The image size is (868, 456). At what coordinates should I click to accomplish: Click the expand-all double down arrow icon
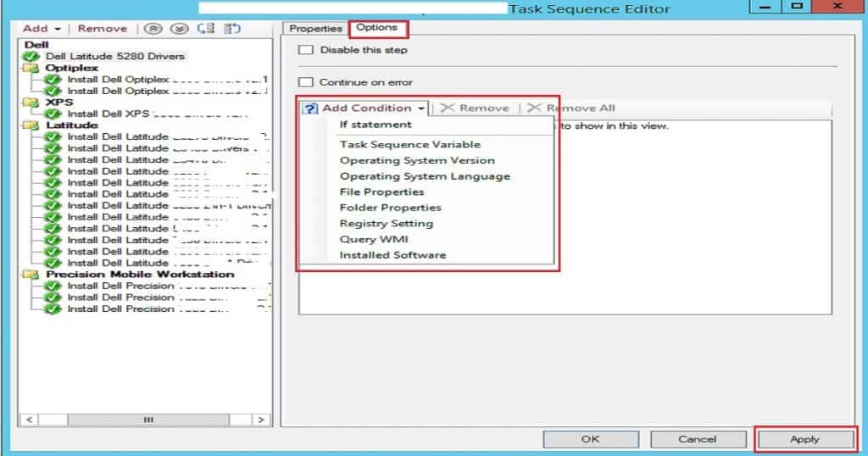coord(180,28)
